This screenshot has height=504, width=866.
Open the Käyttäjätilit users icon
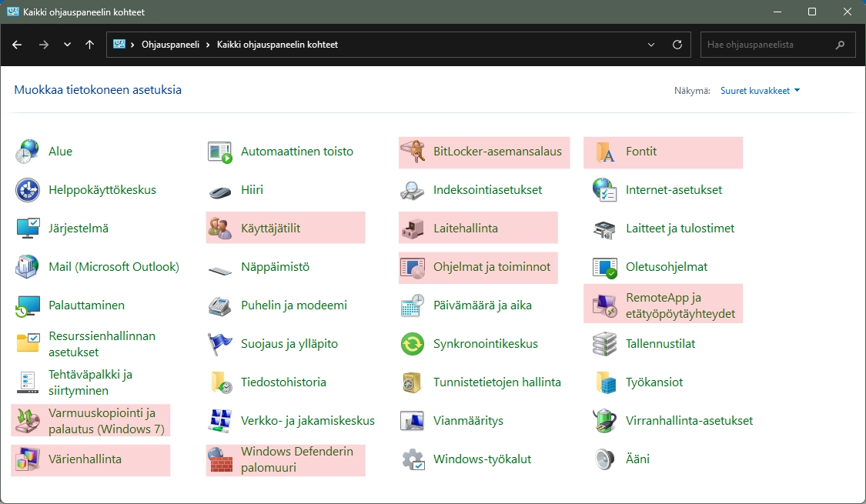click(220, 229)
